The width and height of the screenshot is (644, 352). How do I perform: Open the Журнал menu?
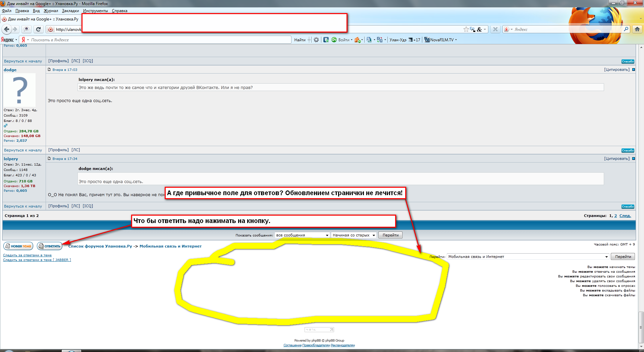tap(51, 11)
